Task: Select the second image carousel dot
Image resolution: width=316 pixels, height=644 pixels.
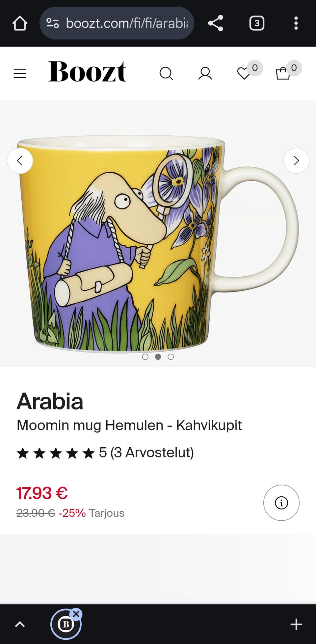Action: (158, 357)
